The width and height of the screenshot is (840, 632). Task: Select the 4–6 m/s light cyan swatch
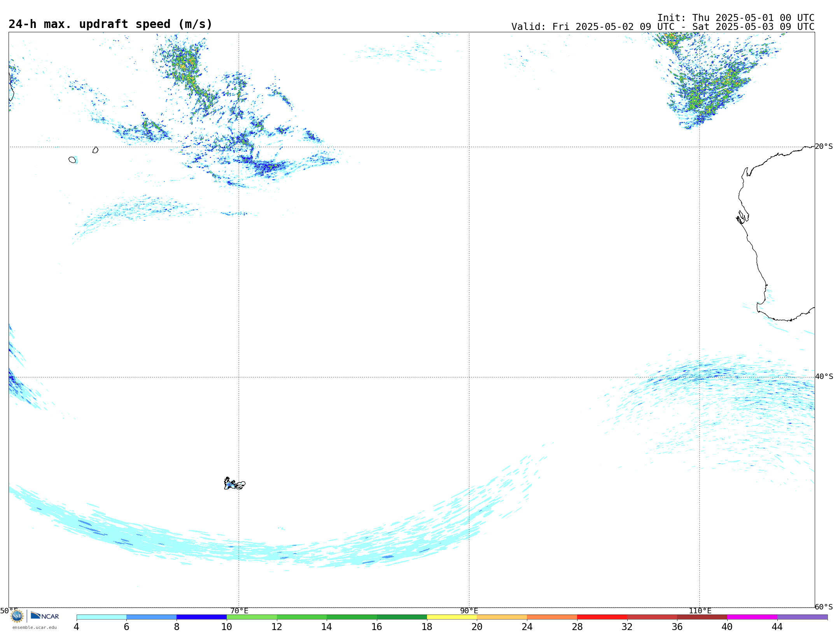point(101,617)
